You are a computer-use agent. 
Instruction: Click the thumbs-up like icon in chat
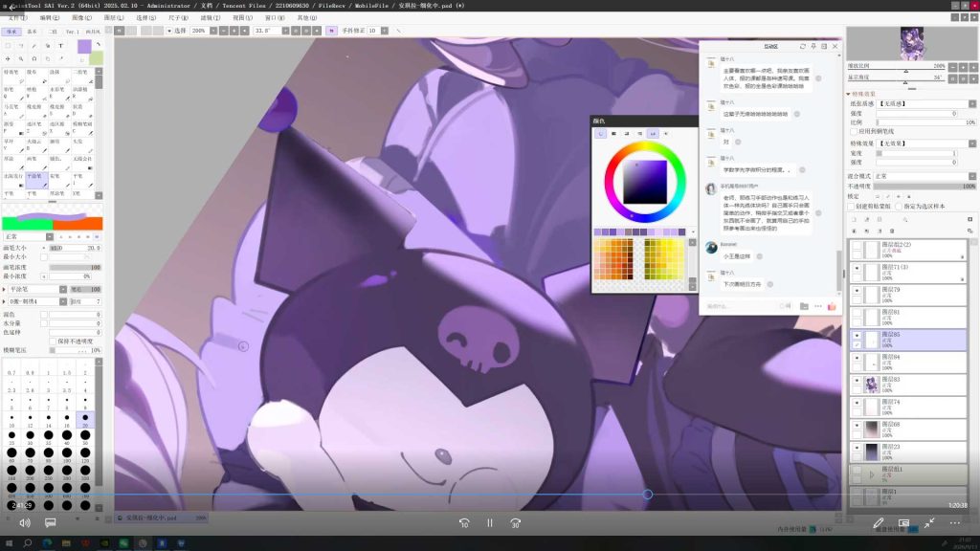[832, 306]
